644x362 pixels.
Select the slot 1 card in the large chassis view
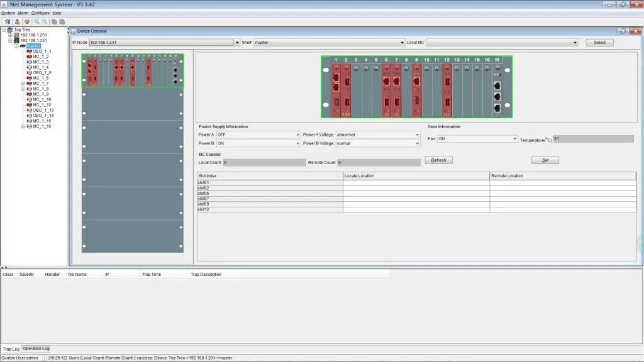(x=336, y=89)
